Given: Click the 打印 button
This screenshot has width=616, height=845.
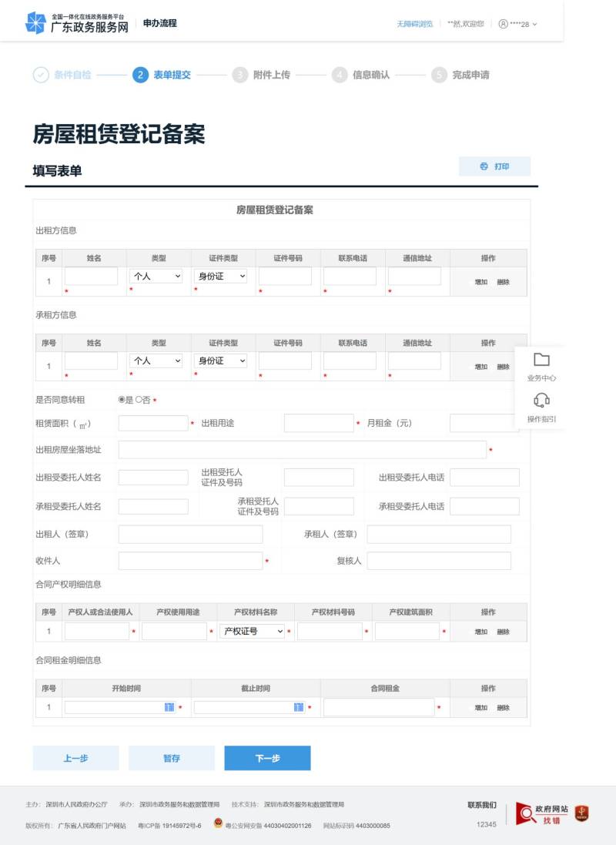Looking at the screenshot, I should click(x=495, y=166).
